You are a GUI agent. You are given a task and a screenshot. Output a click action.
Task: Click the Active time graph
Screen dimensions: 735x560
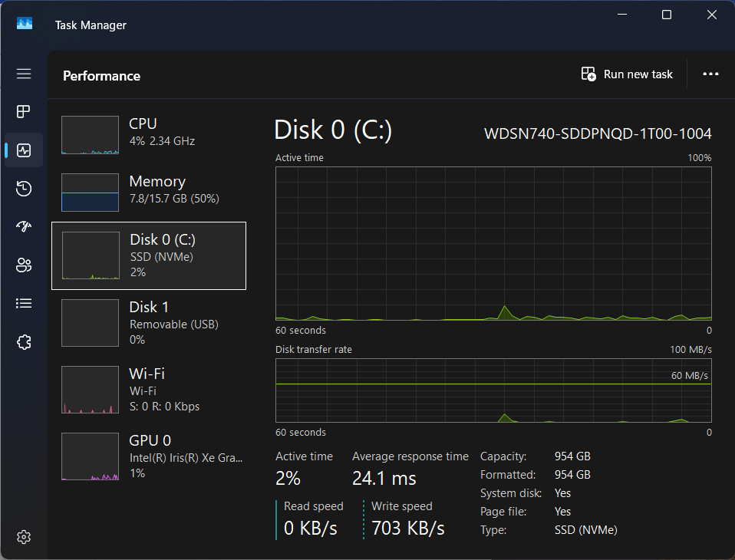point(493,244)
